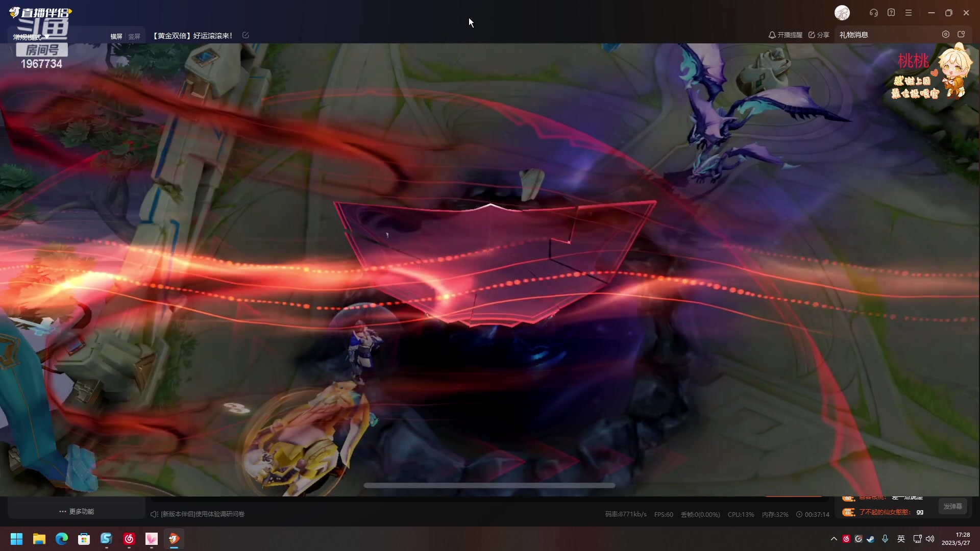Pop out the gift message panel
Screen dimensions: 980x551
tap(961, 34)
